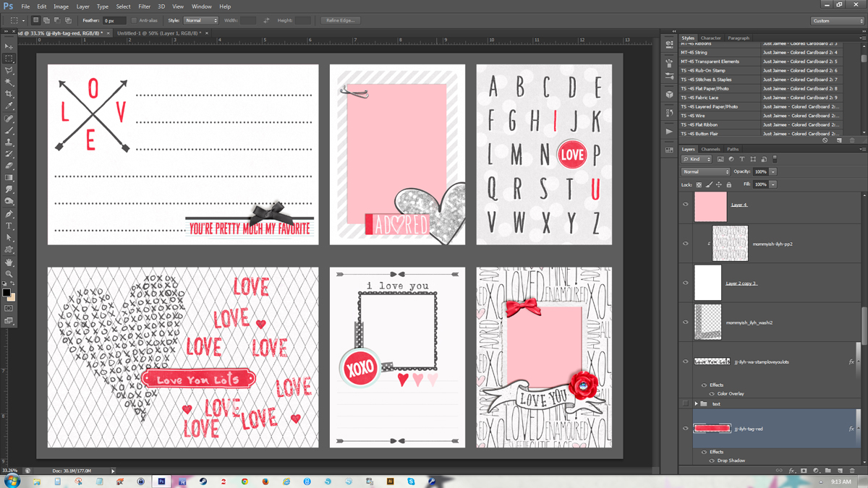Toggle the Drop Shadow effect visibility
This screenshot has height=488, width=868.
(x=712, y=461)
